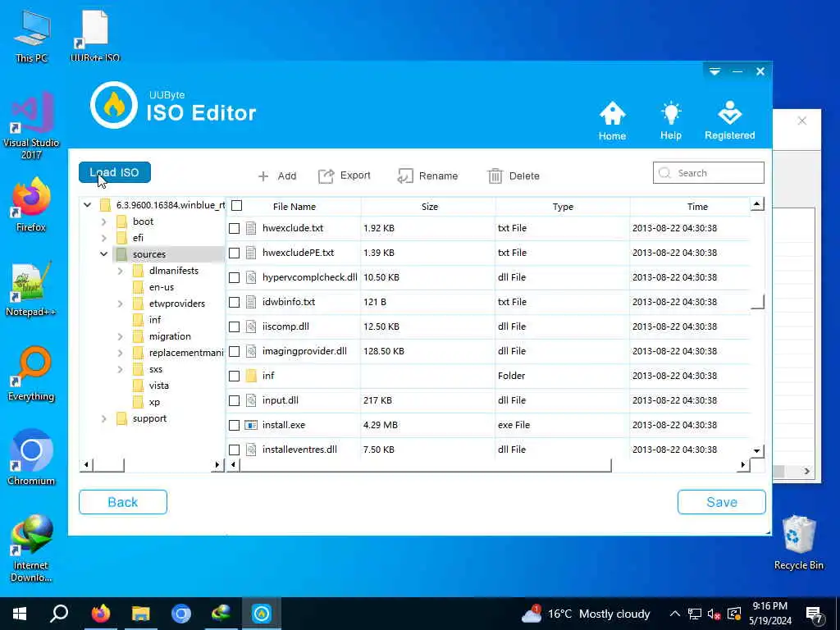Expand the replacementmani folder node
Viewport: 840px width, 630px height.
(x=121, y=353)
